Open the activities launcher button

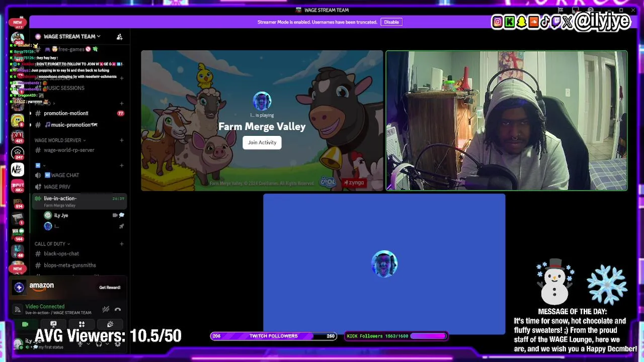[x=82, y=324]
